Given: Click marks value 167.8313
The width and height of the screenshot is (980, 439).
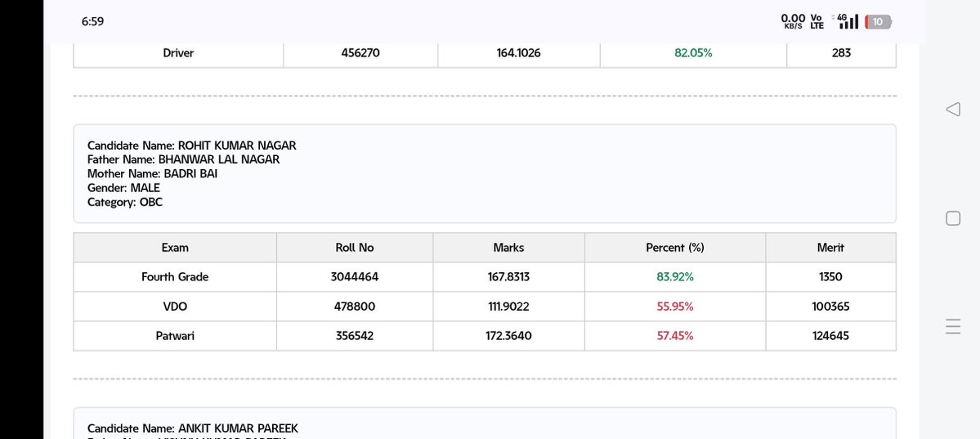Looking at the screenshot, I should point(508,277).
